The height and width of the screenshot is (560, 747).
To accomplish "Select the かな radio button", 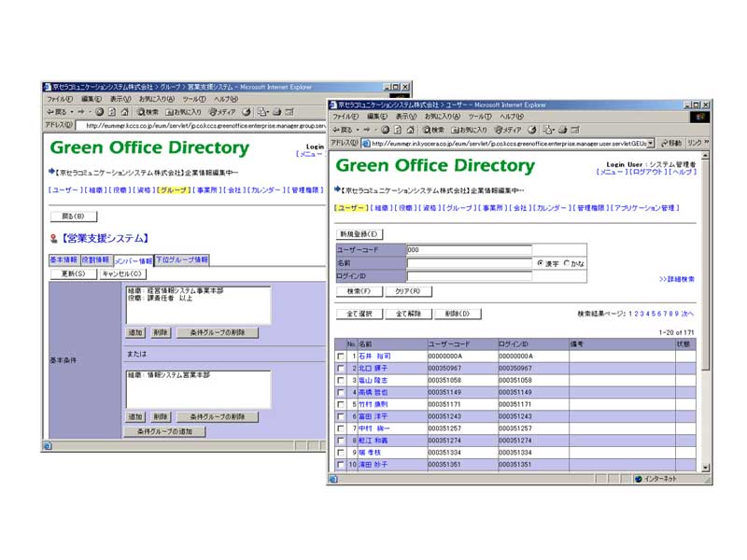I will tap(567, 263).
